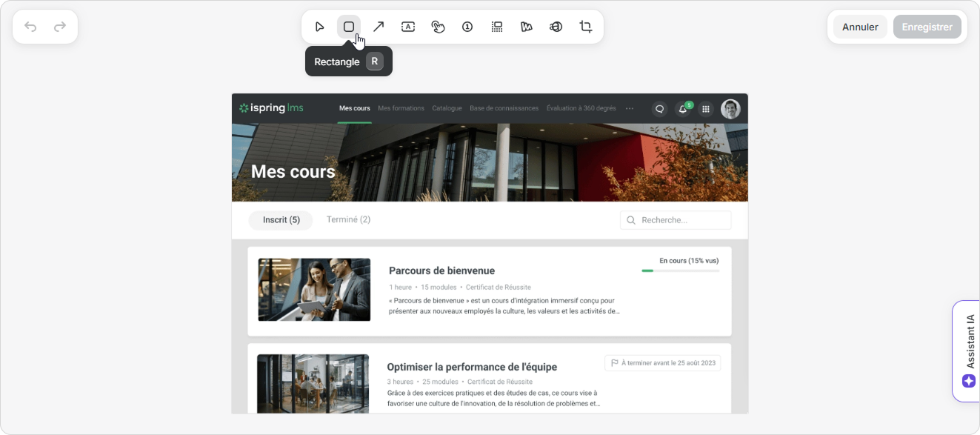
Task: Select the highlighter marker tool
Action: [x=527, y=27]
